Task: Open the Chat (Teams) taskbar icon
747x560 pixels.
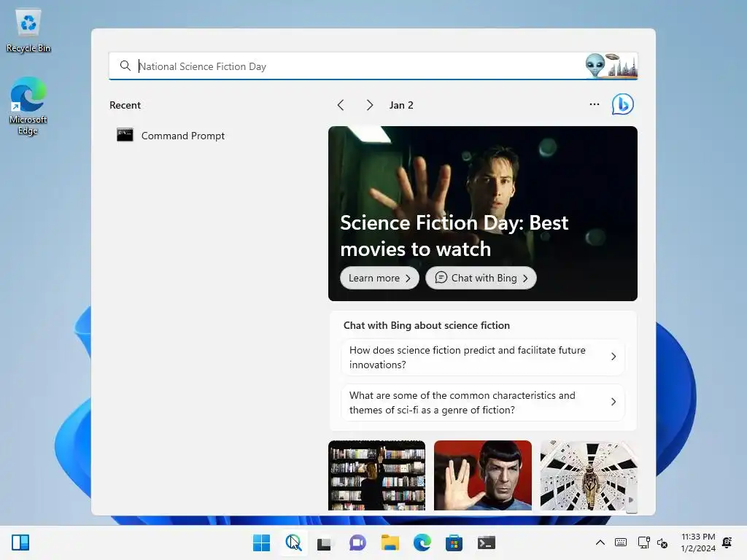Action: pos(357,542)
